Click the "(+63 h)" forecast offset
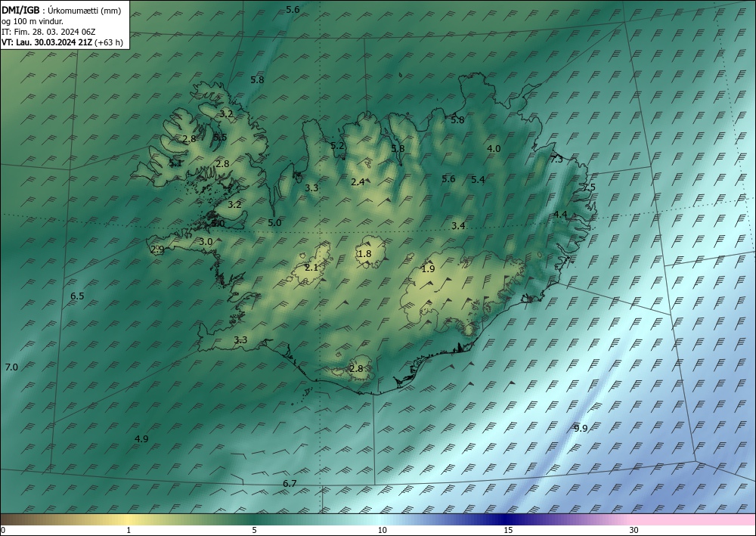This screenshot has width=756, height=536. 109,42
